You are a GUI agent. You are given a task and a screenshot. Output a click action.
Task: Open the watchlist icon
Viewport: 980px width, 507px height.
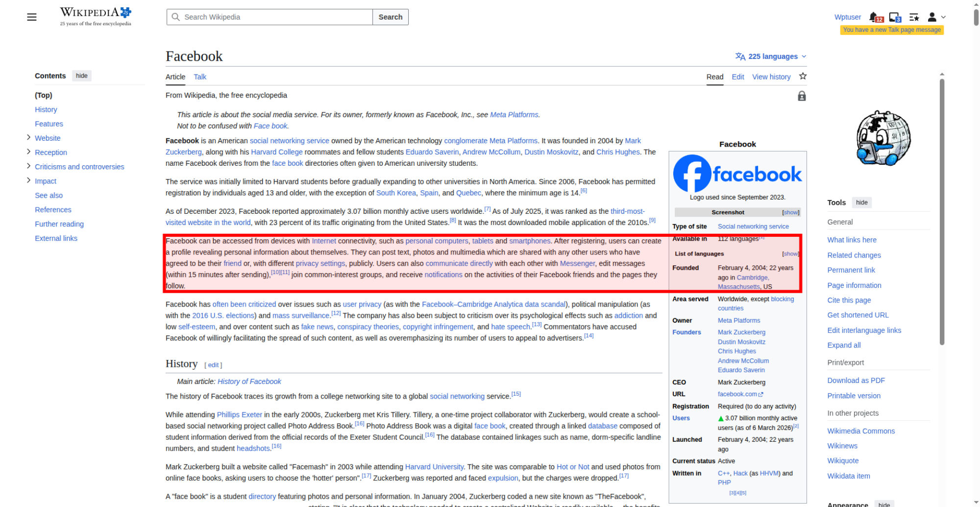tap(914, 17)
